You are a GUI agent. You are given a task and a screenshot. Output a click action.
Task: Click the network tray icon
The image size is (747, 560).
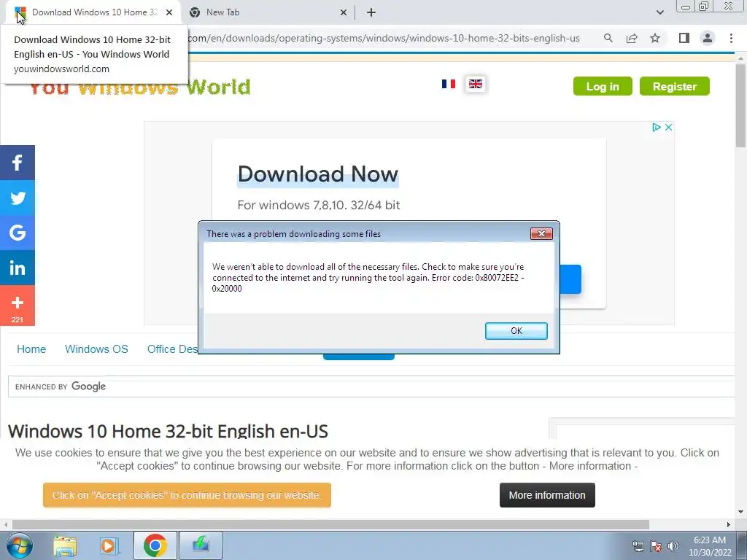[x=638, y=546]
